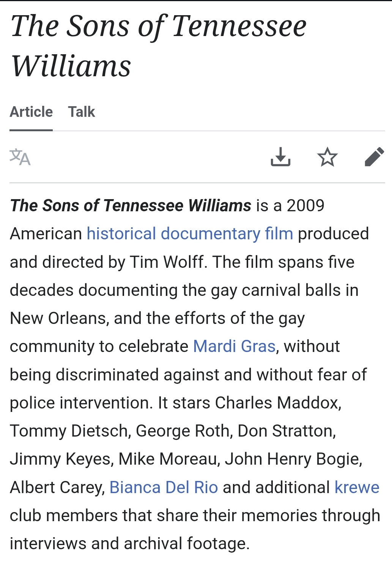Open the krewe link
Viewport: 392px width, 561px height.
tap(357, 487)
